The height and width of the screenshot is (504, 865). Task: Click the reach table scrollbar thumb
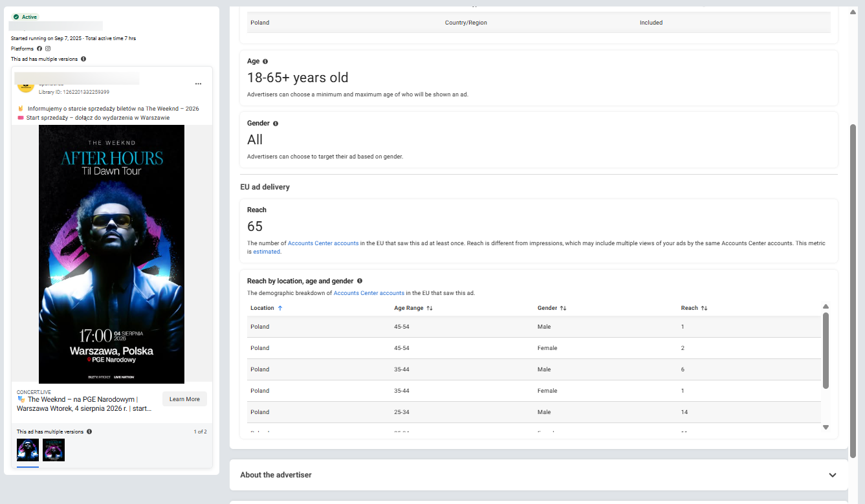(x=826, y=351)
